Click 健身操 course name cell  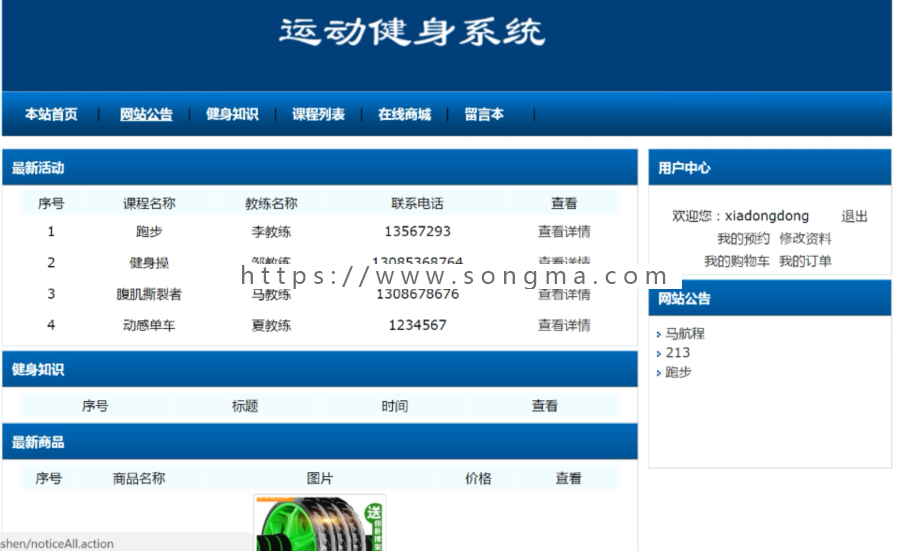coord(149,263)
